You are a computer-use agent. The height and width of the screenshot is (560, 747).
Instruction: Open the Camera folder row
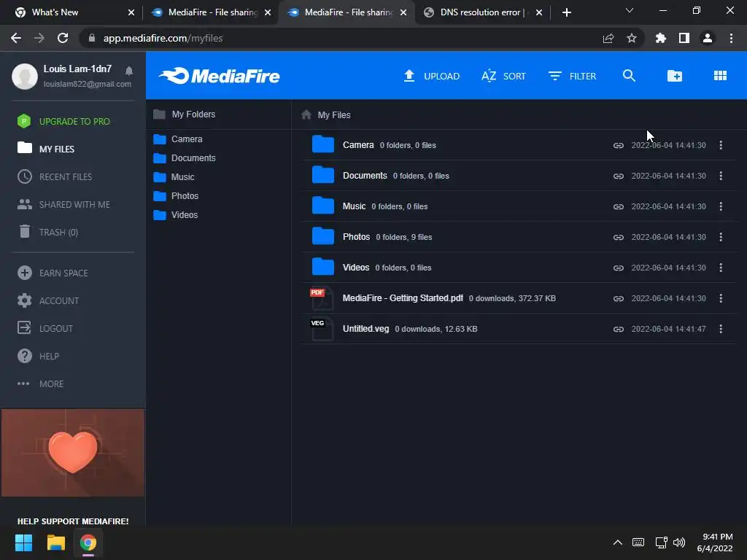519,145
